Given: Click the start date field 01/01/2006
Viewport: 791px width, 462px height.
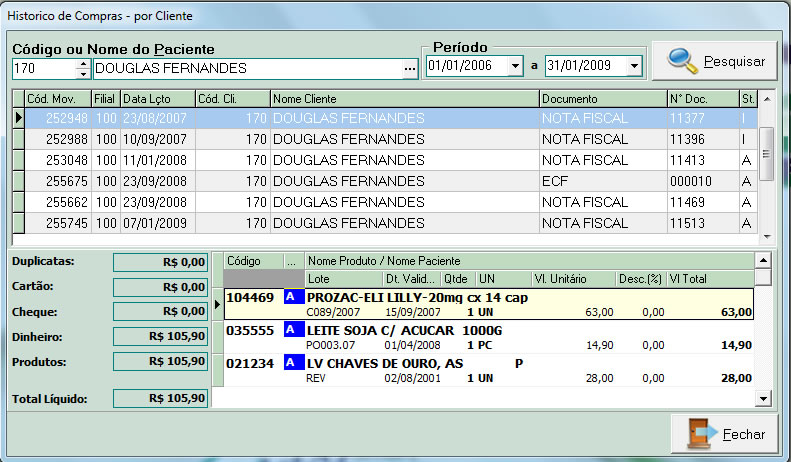Looking at the screenshot, I should point(467,66).
